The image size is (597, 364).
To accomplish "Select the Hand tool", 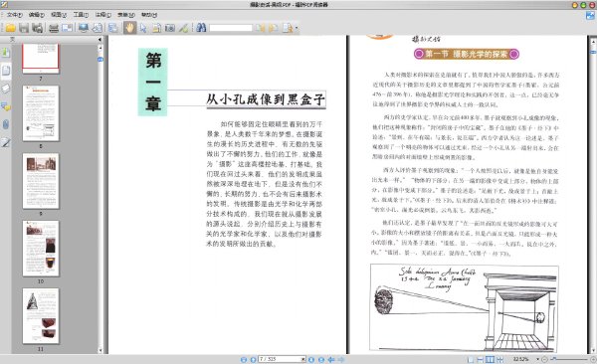I will click(129, 28).
